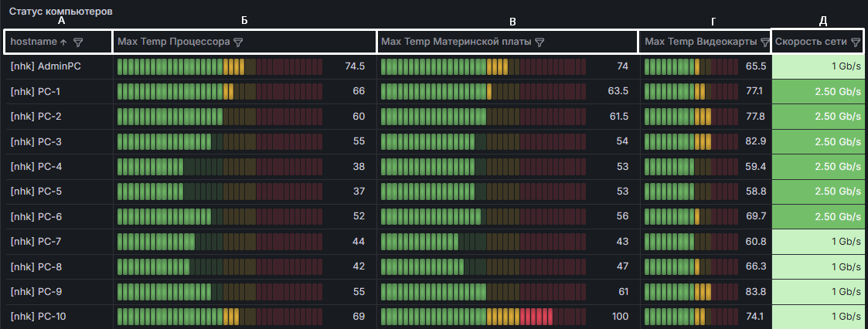This screenshot has width=868, height=329.
Task: Click the PC-10 motherboard temperature gauge bar
Action: [x=483, y=317]
